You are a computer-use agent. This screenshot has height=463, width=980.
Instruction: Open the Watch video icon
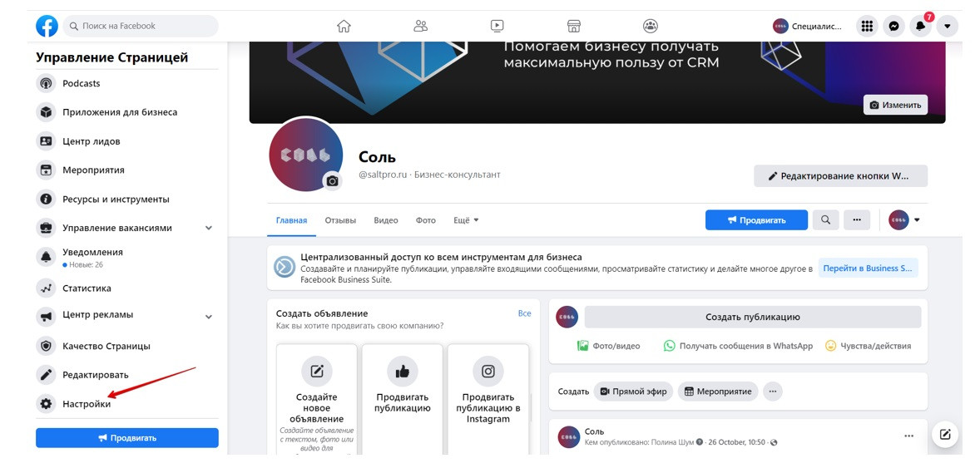[x=497, y=27]
